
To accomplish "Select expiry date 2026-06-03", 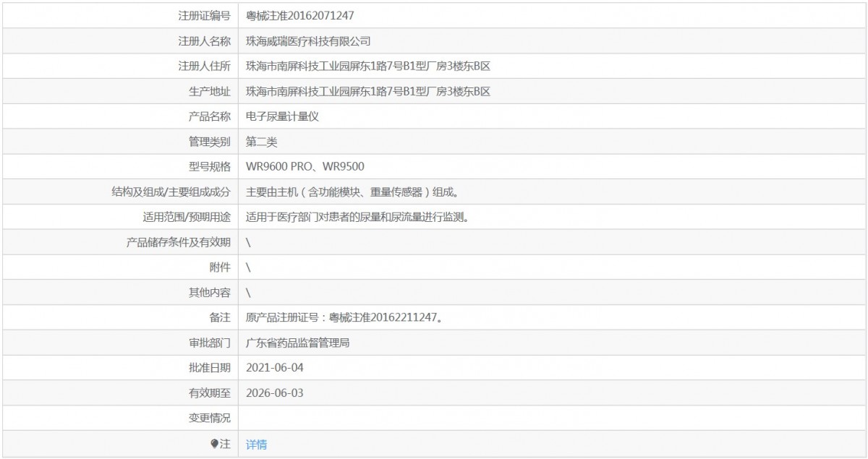I will tap(275, 393).
